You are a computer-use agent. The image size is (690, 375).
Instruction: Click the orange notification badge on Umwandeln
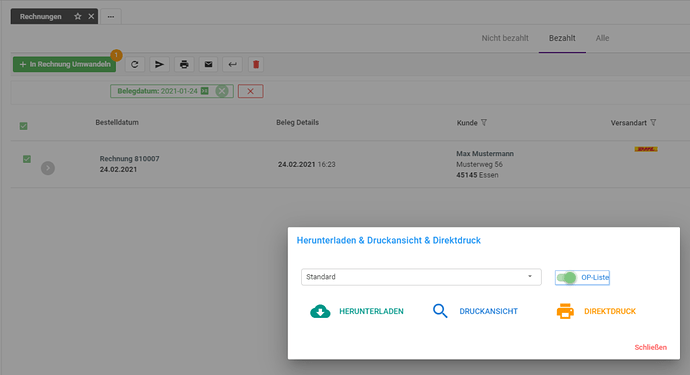(x=116, y=55)
